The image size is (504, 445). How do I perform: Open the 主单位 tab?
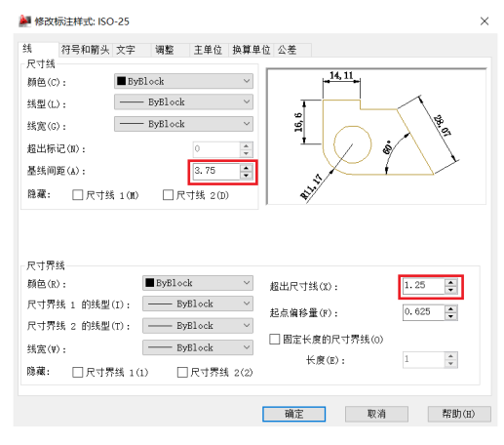coord(209,50)
